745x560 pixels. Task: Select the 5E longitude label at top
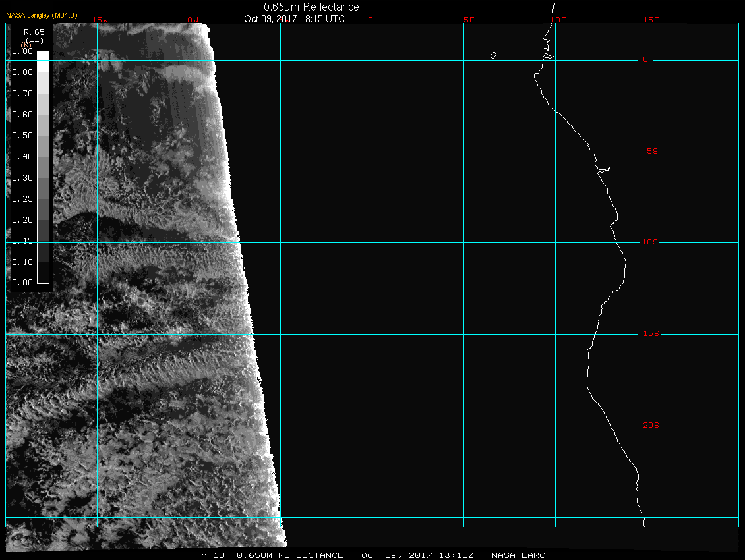(469, 20)
